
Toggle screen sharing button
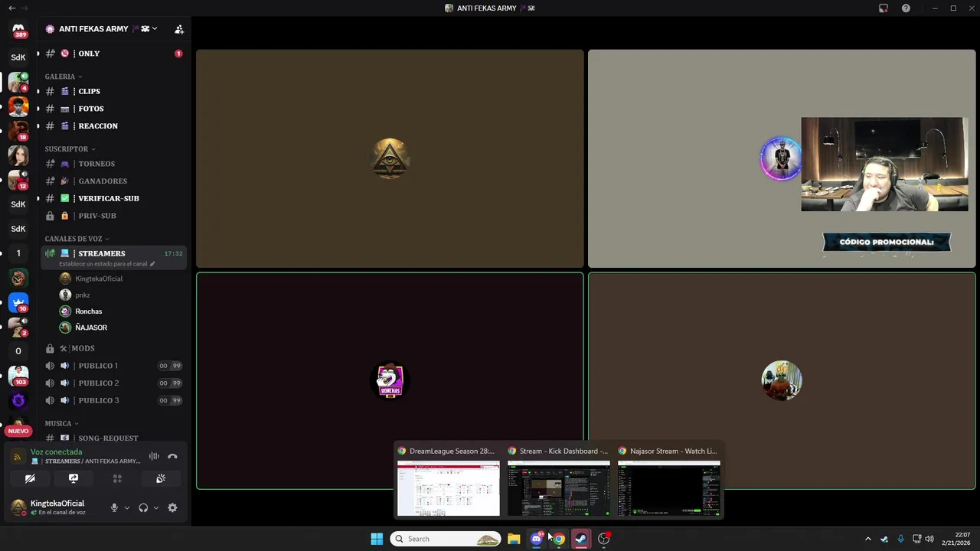pyautogui.click(x=73, y=478)
